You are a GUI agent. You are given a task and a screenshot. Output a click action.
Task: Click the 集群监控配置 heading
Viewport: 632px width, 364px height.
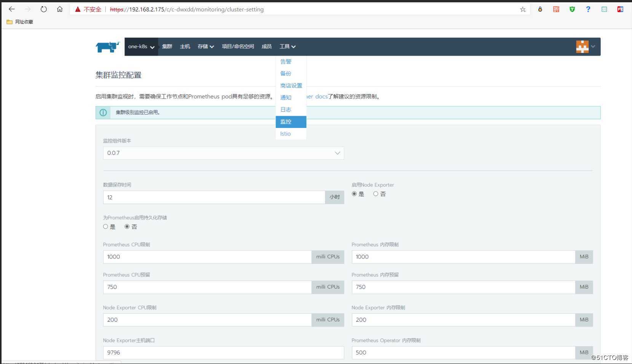click(118, 75)
